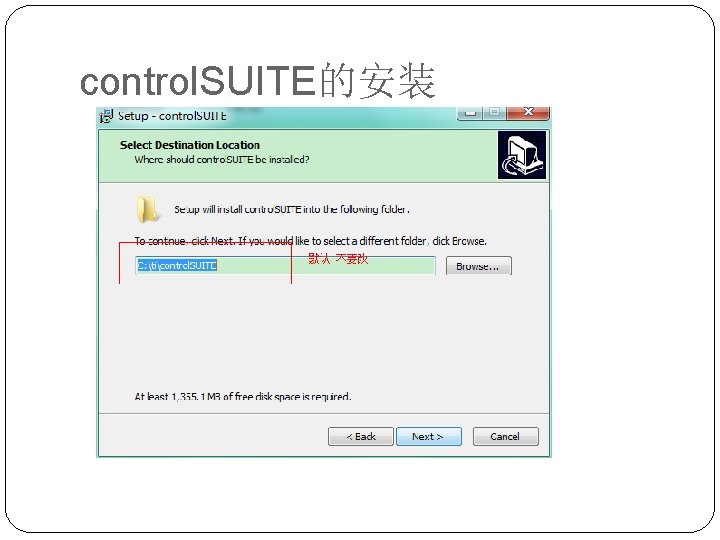Maximize the controlSUITE Setup window
The height and width of the screenshot is (540, 720).
494,112
